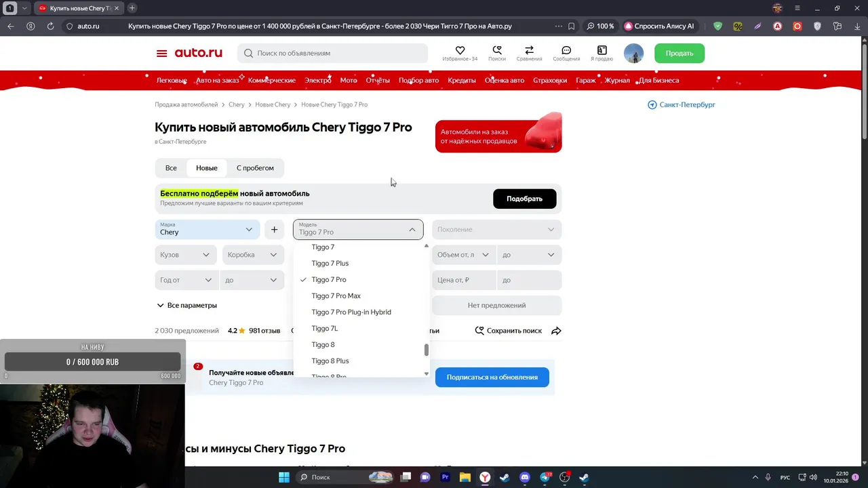Click the green Продать button
The image size is (868, 488).
(x=679, y=54)
